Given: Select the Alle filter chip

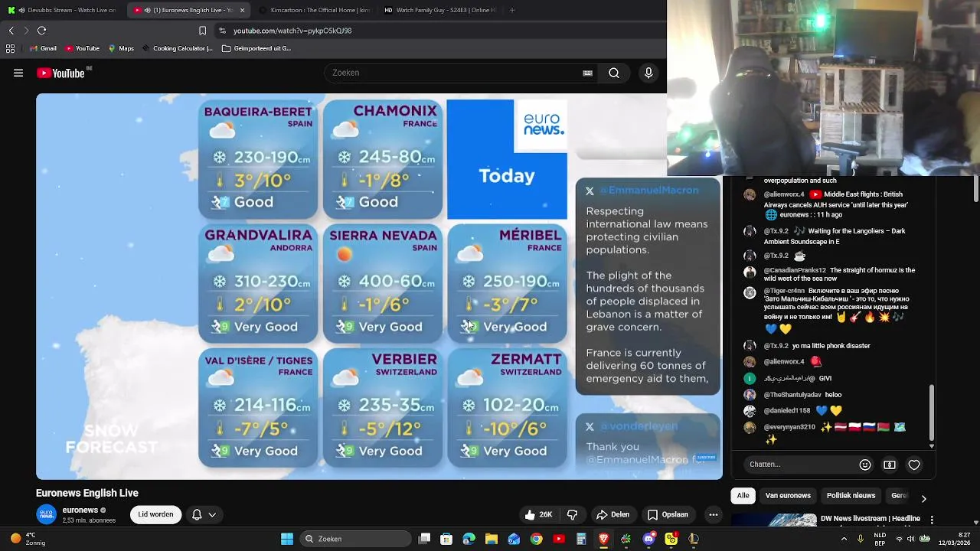Looking at the screenshot, I should click(743, 495).
